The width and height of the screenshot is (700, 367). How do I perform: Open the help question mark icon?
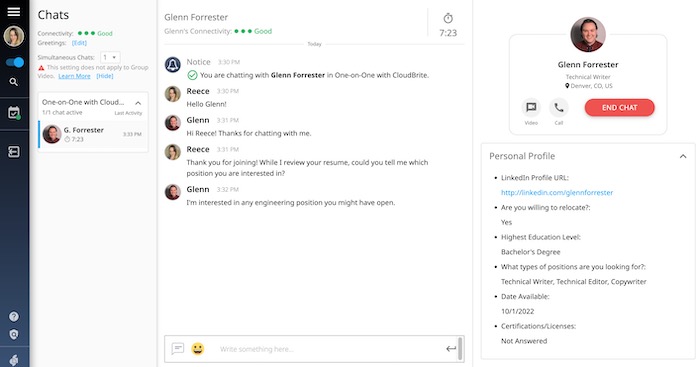pyautogui.click(x=14, y=317)
